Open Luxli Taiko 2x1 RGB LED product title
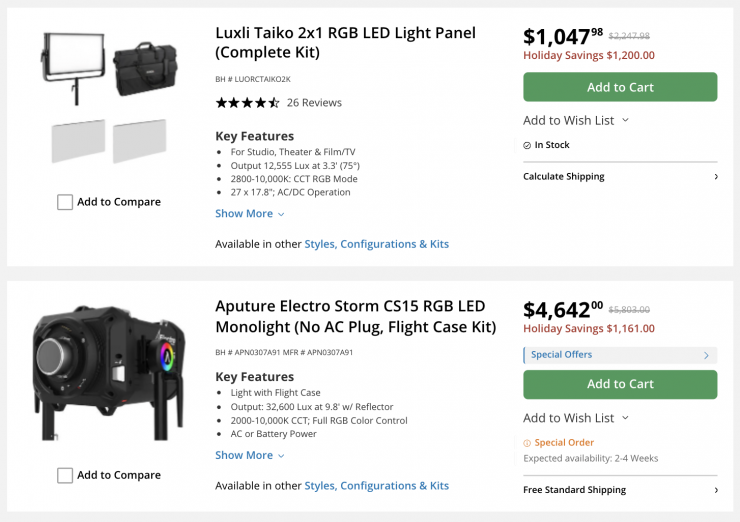The width and height of the screenshot is (740, 522). click(x=345, y=42)
